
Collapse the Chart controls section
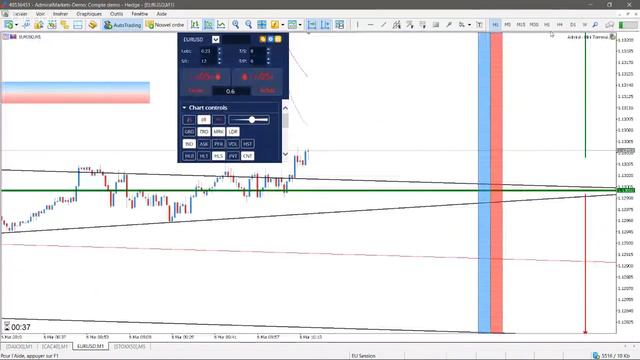(184, 108)
